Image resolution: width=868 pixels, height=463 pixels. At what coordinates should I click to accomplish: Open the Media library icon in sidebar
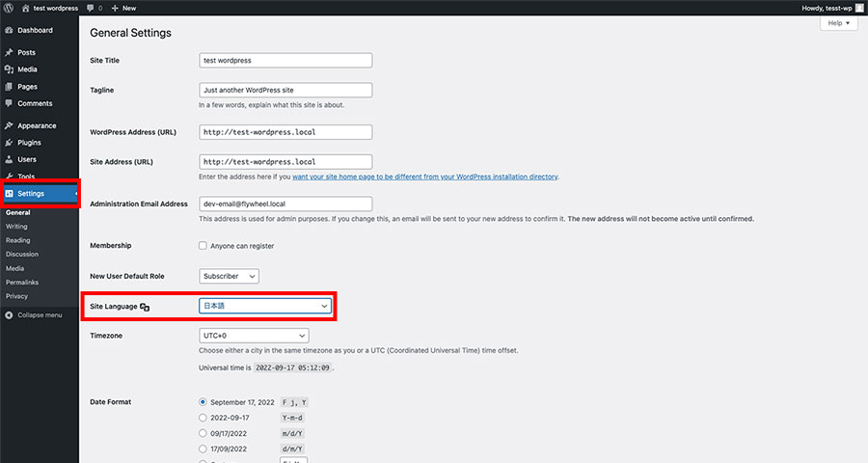(x=9, y=69)
